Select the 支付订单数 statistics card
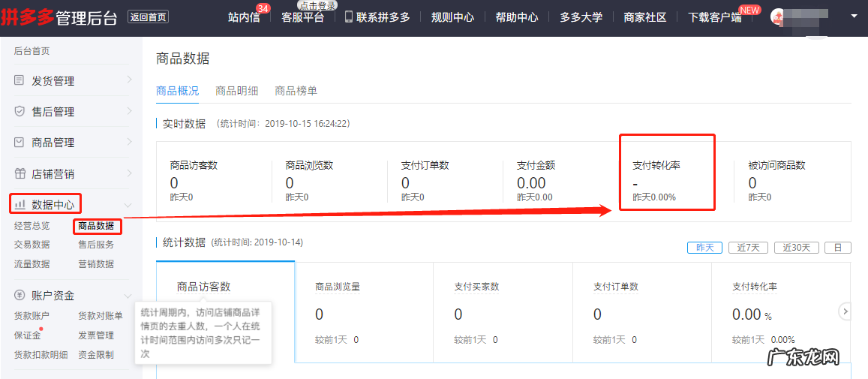The image size is (868, 379). (641, 312)
